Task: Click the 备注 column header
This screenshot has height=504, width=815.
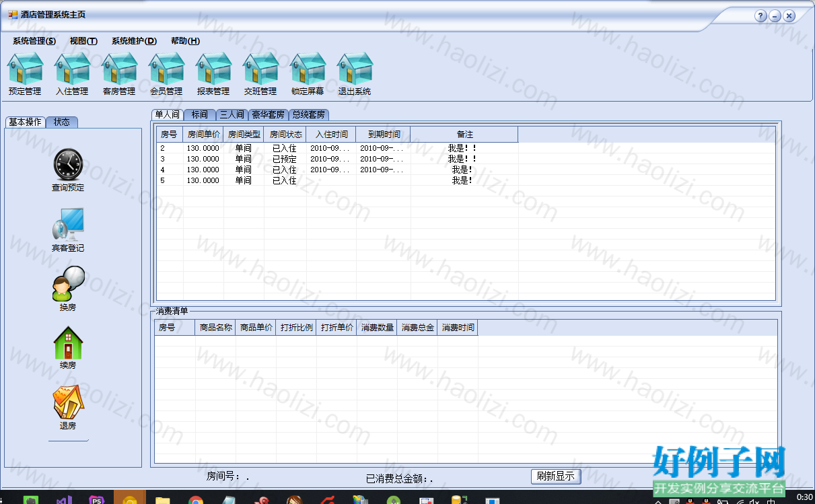Action: click(464, 135)
